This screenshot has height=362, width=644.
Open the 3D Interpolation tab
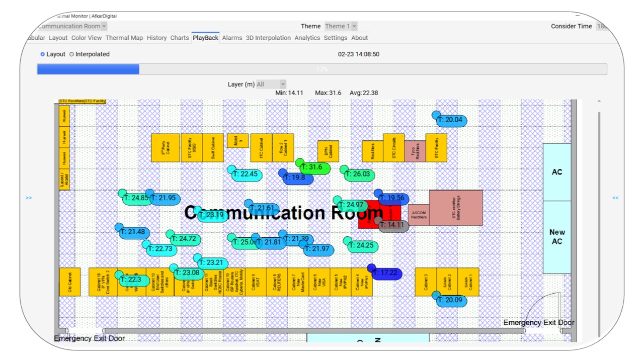[268, 38]
